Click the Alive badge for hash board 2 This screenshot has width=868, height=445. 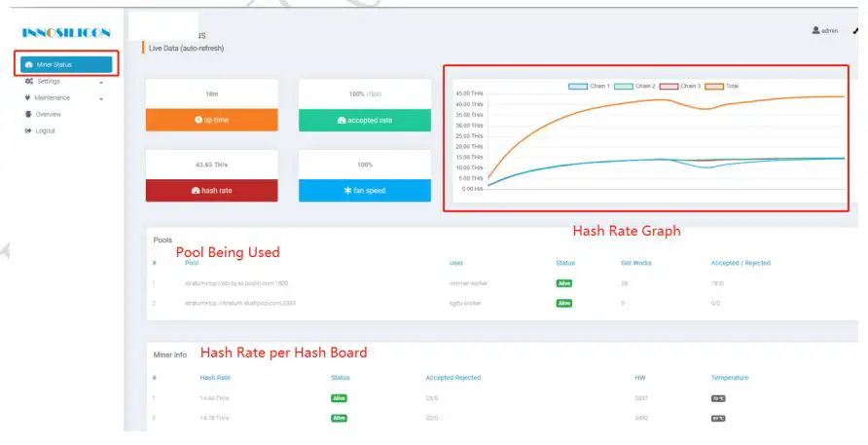[x=339, y=418]
